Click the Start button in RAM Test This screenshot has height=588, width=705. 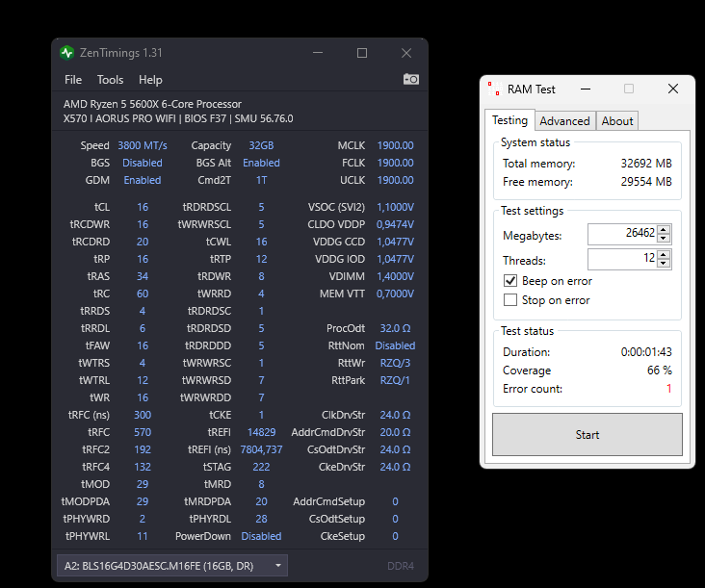point(587,435)
